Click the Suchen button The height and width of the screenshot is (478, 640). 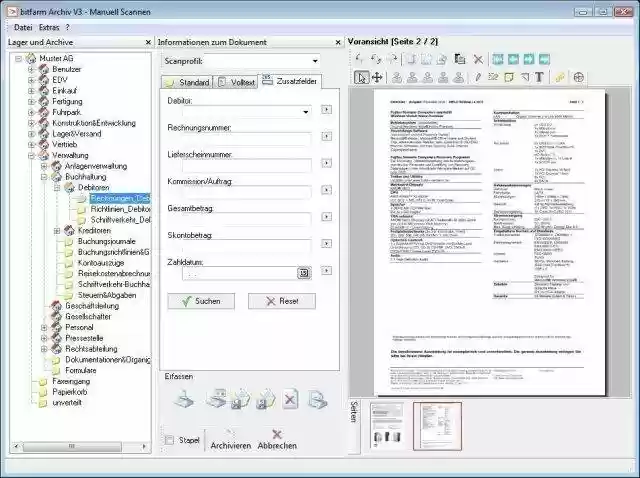pos(201,301)
